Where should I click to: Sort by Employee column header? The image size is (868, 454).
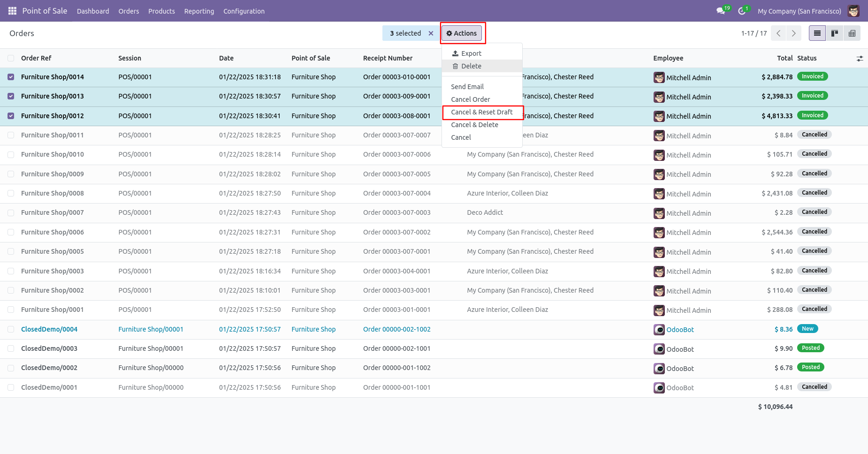tap(668, 58)
